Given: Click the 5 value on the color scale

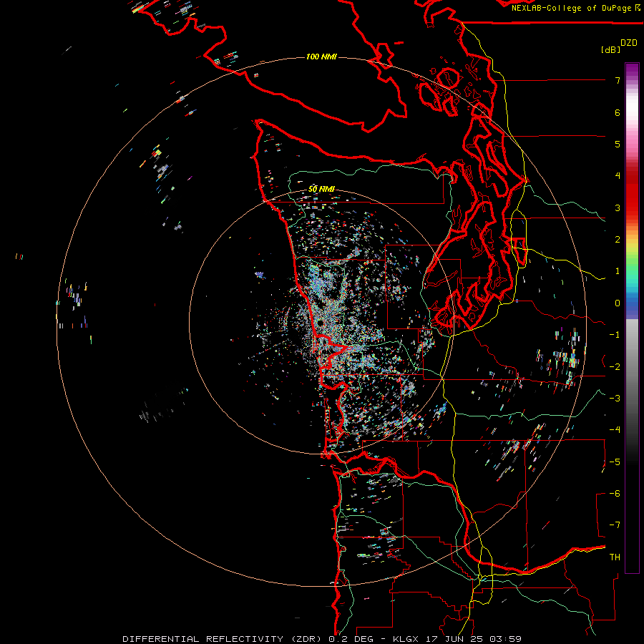Looking at the screenshot, I should click(618, 144).
